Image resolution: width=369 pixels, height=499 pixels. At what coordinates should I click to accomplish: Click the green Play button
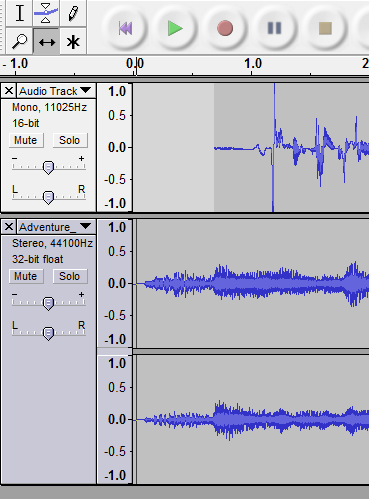point(175,28)
